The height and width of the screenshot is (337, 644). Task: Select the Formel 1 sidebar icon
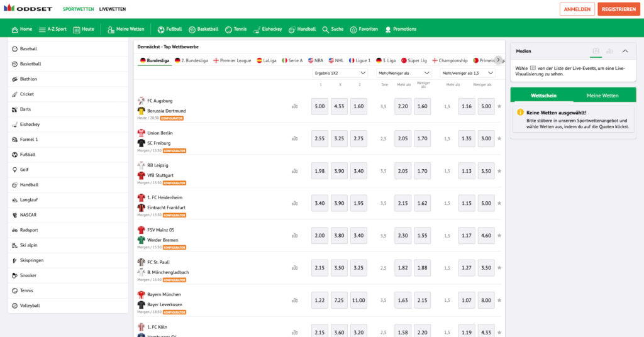15,140
